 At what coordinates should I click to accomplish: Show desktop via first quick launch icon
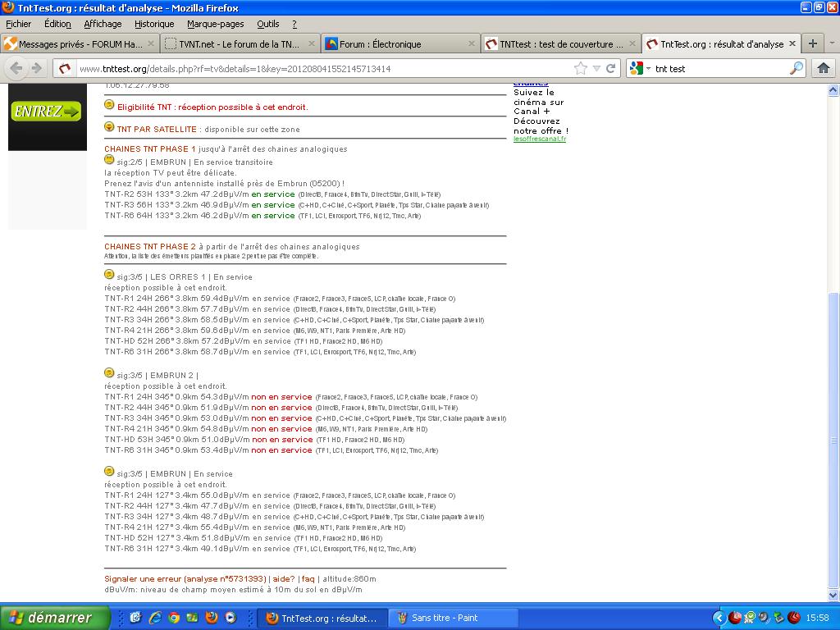click(x=135, y=618)
